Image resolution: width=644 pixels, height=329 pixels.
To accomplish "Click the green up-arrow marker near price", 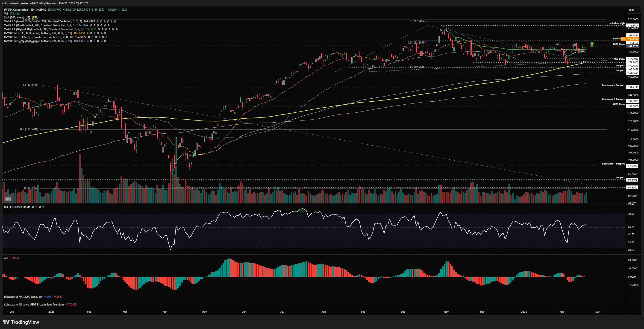I will [x=592, y=44].
